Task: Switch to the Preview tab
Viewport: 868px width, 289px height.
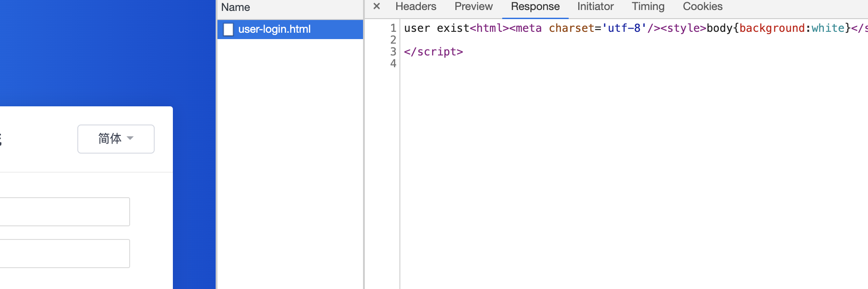Action: click(x=473, y=6)
